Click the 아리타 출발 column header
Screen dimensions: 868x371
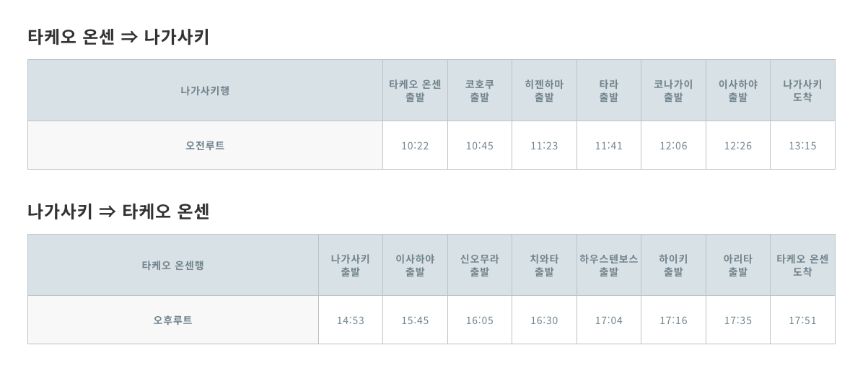click(x=738, y=265)
